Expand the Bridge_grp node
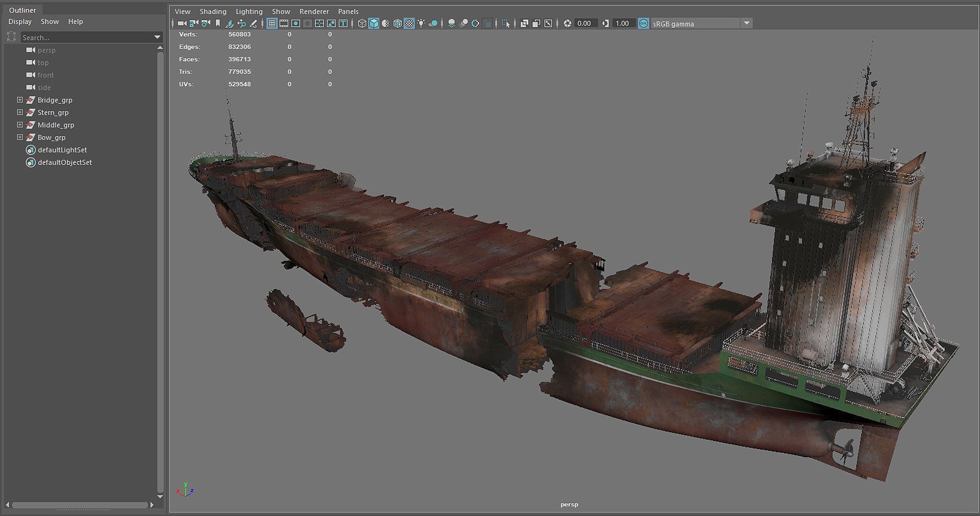 point(20,100)
